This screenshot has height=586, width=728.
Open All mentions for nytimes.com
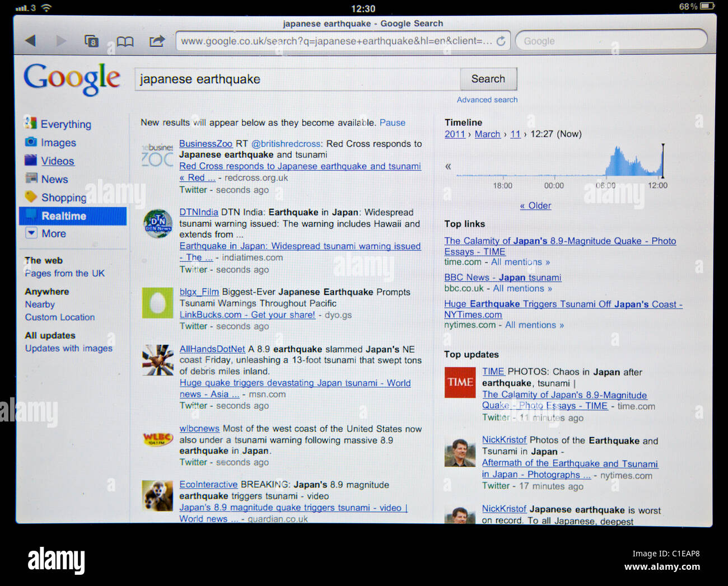[535, 325]
